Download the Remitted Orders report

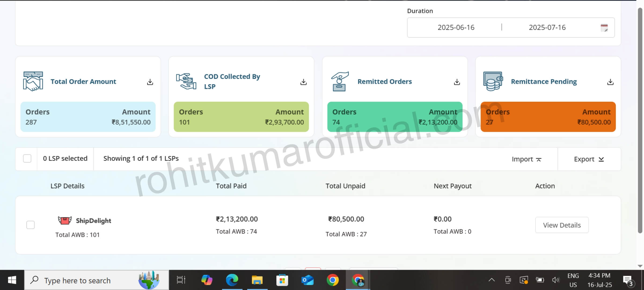tap(457, 82)
